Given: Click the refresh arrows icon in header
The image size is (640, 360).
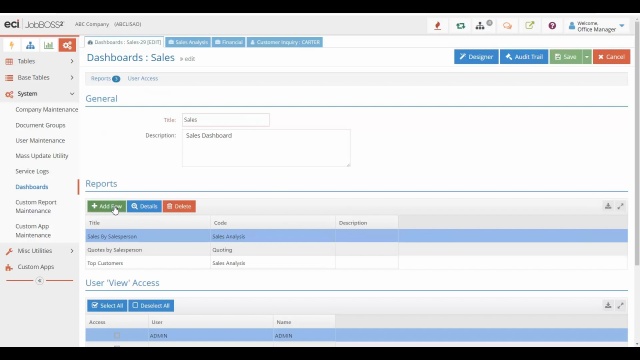Looking at the screenshot, I should (x=460, y=26).
